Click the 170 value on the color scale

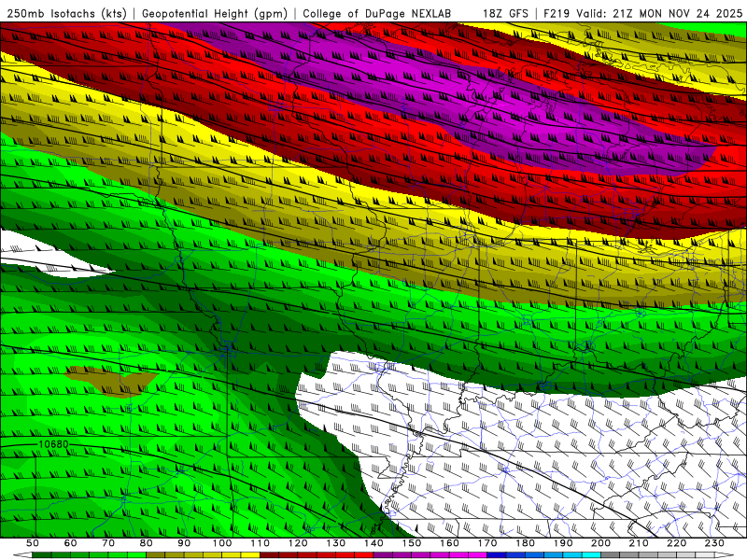tap(487, 543)
